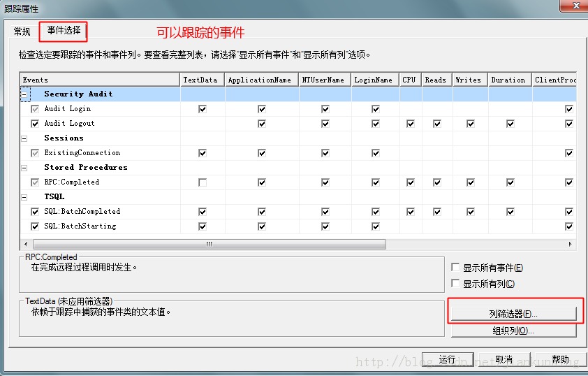Toggle the SQL:BatchCompleted event checkbox
Image resolution: width=588 pixels, height=376 pixels.
pyautogui.click(x=35, y=212)
